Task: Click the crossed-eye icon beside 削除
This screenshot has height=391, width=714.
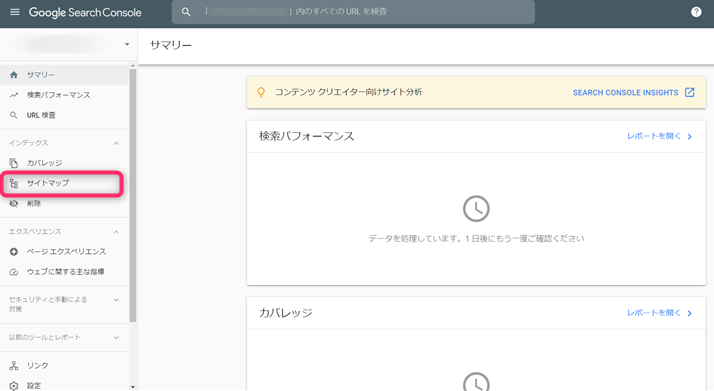Action: tap(14, 203)
